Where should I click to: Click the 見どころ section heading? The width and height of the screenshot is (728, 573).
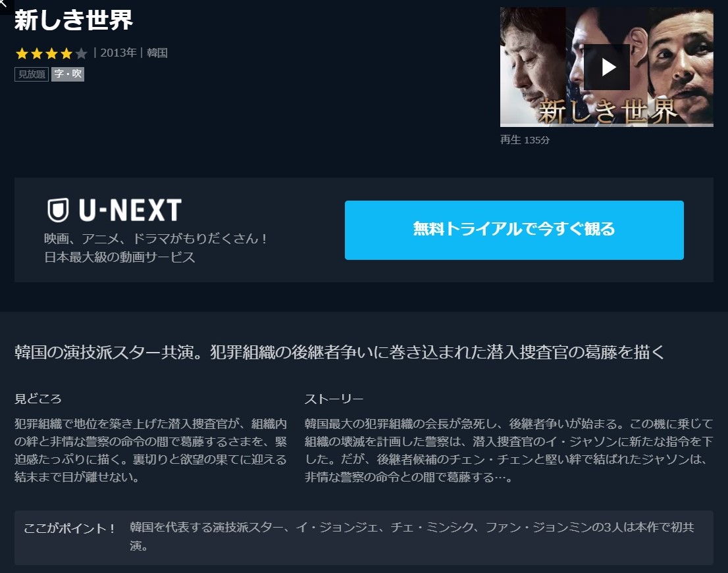pyautogui.click(x=38, y=399)
